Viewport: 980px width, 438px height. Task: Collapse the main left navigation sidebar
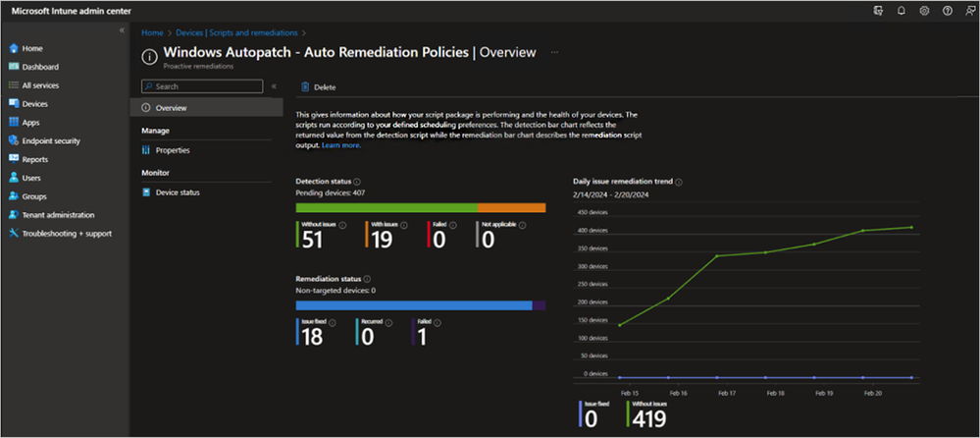[x=122, y=31]
